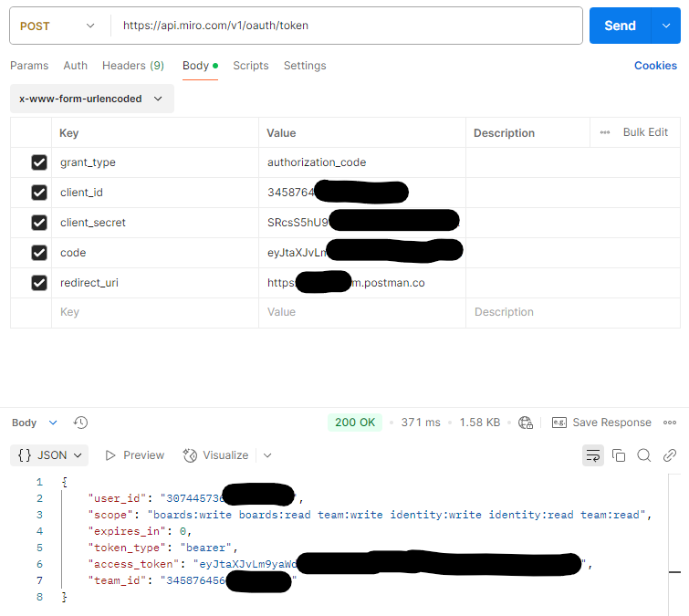
Task: Click the empty new Value field
Action: pos(362,312)
